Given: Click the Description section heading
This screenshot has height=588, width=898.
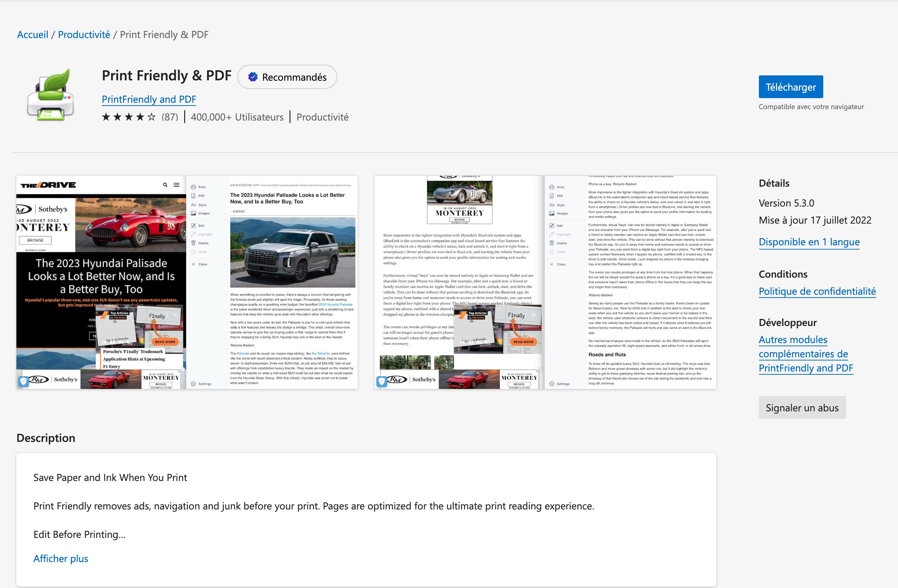Looking at the screenshot, I should click(x=46, y=438).
